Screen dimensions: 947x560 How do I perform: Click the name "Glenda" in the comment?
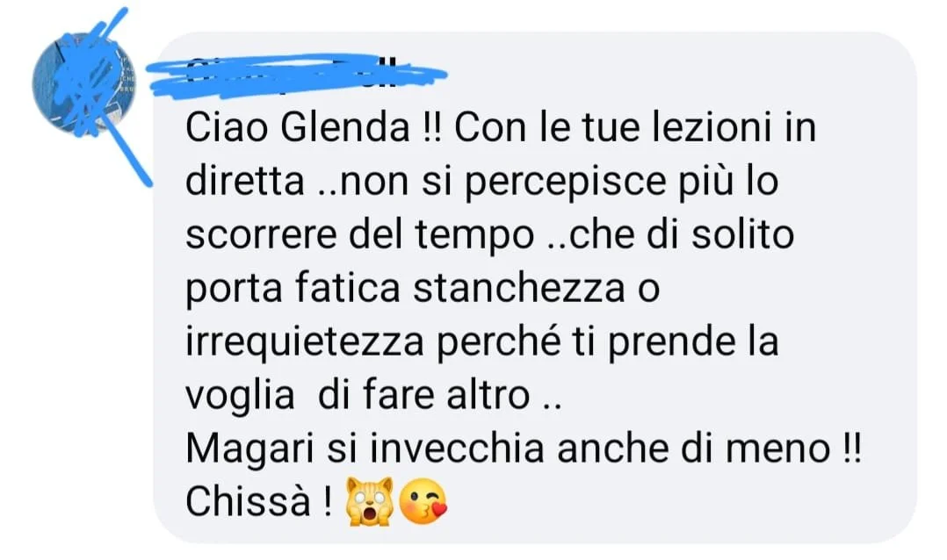[346, 128]
